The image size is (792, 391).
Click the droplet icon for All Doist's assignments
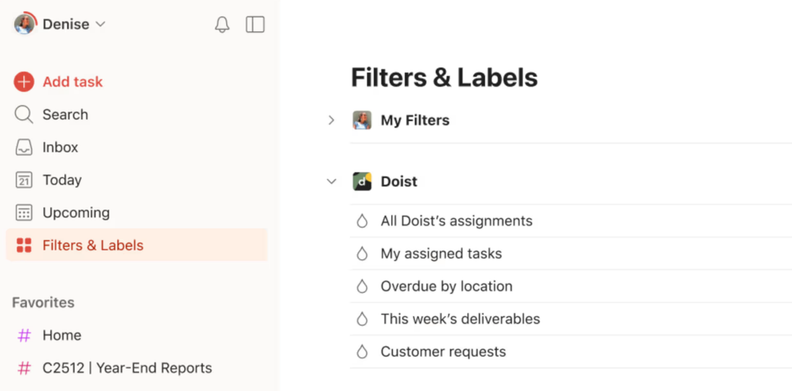coord(362,221)
